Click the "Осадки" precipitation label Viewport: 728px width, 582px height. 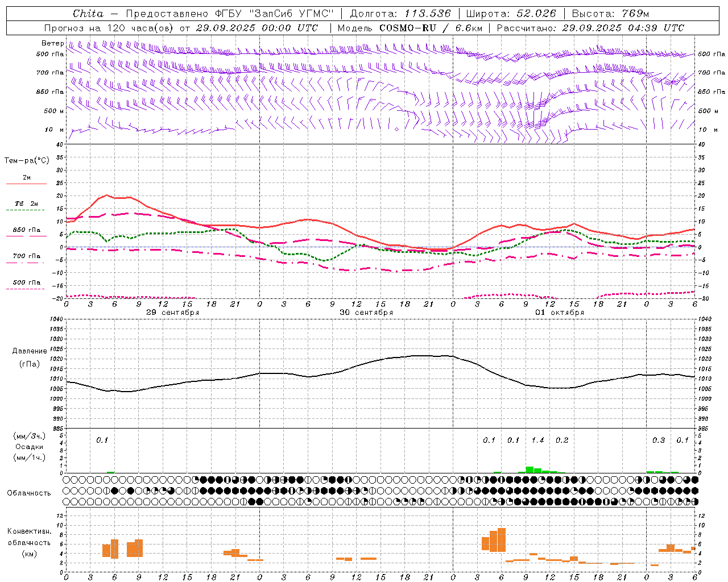(x=29, y=447)
